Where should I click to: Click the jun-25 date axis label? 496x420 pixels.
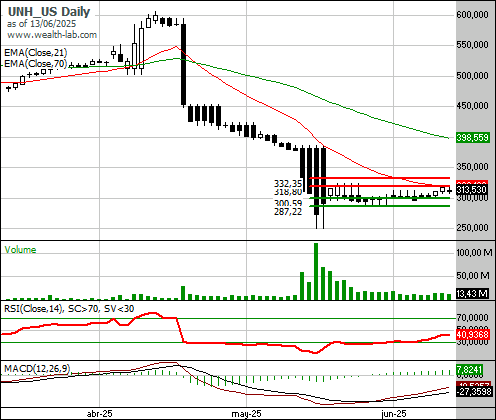pyautogui.click(x=394, y=414)
